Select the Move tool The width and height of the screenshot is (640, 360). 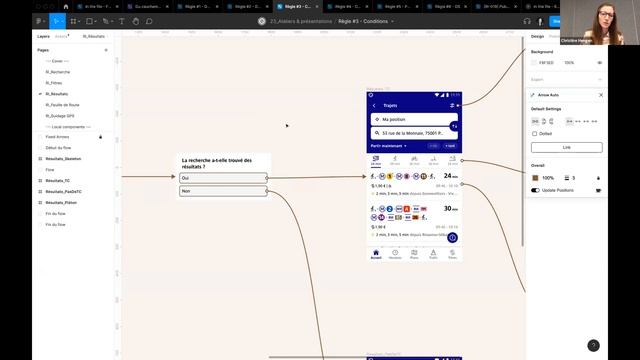point(57,21)
